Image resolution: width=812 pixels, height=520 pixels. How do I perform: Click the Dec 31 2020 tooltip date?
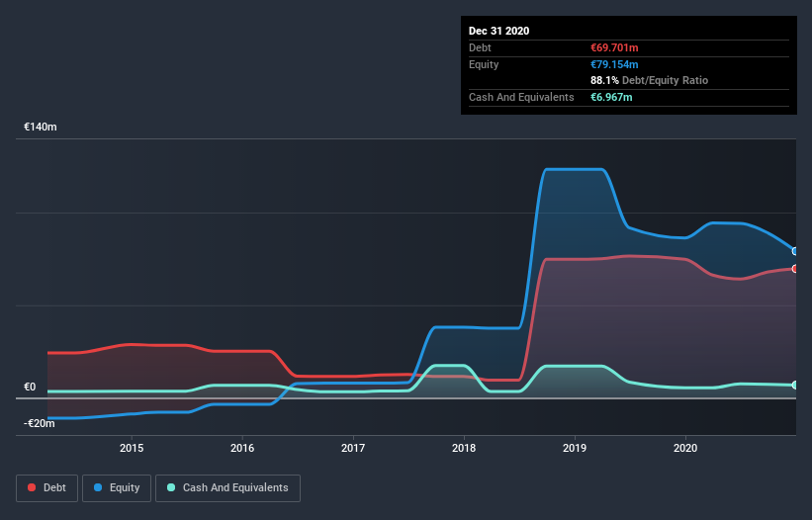pyautogui.click(x=499, y=31)
